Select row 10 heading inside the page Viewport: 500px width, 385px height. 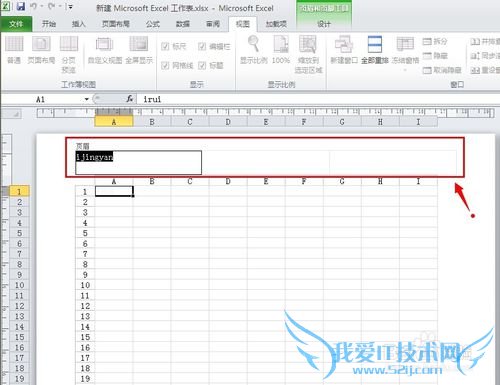pos(85,285)
